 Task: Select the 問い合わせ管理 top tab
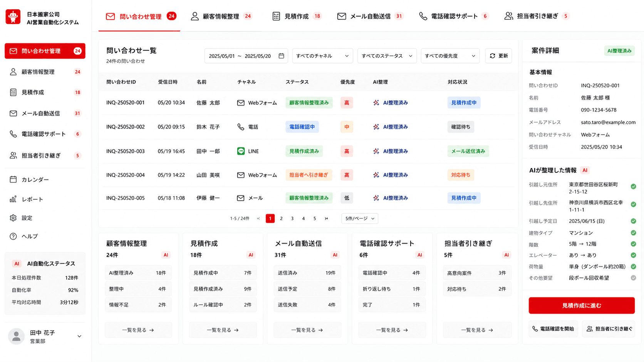click(140, 16)
